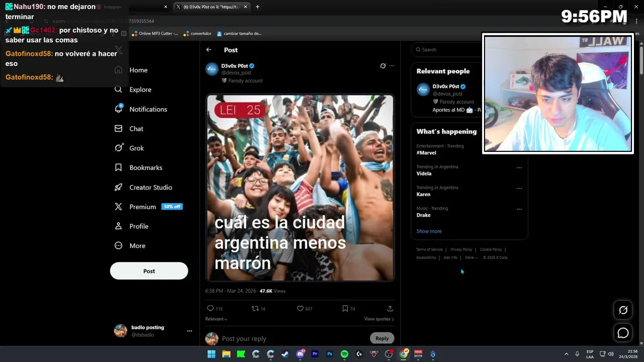The width and height of the screenshot is (644, 362).
Task: Open more options for Drake trend
Action: coord(519,209)
